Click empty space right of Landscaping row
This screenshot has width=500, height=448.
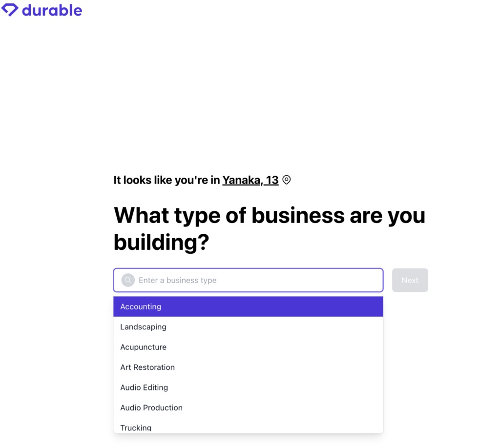[x=293, y=327]
